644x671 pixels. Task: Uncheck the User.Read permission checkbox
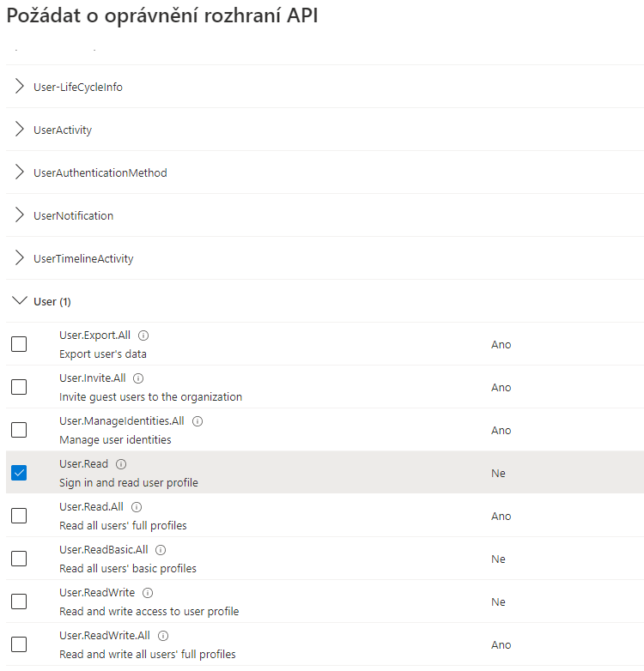19,473
